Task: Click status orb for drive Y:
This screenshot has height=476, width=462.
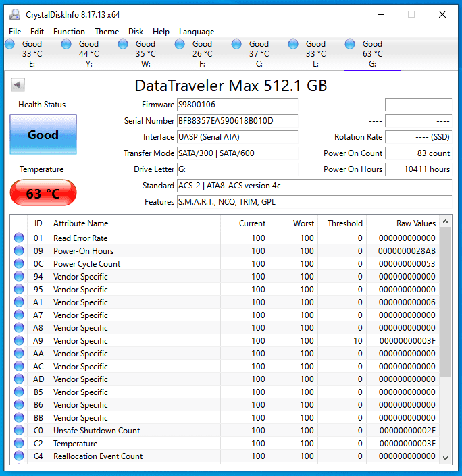Action: pyautogui.click(x=66, y=44)
